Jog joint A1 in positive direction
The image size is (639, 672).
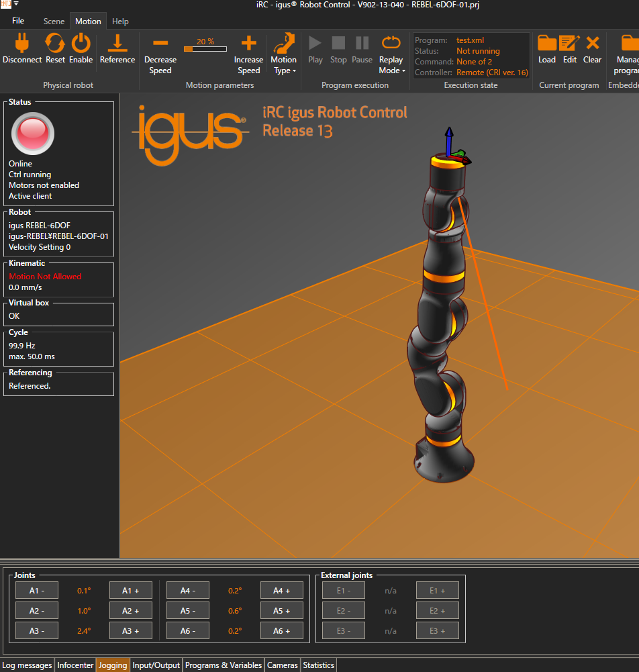[x=131, y=591]
